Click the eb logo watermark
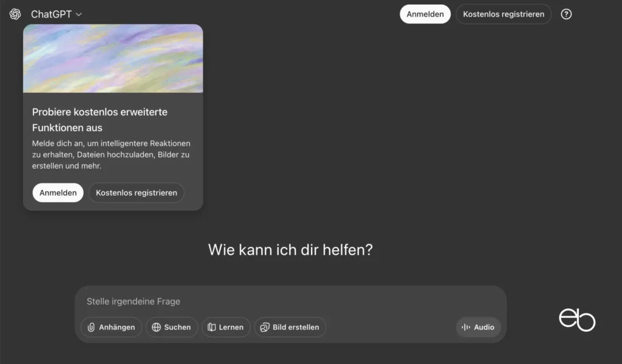Viewport: 622px width, 364px height. 576,320
